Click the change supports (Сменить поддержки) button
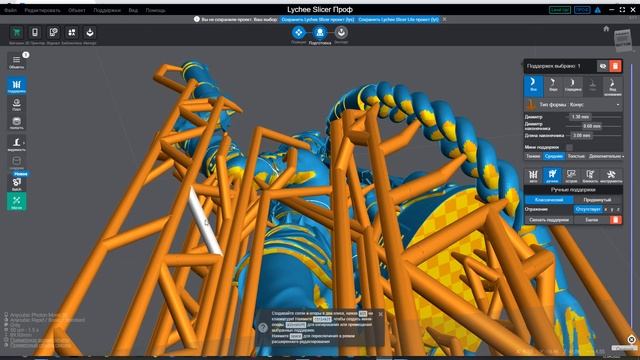The width and height of the screenshot is (640, 360). 549,220
